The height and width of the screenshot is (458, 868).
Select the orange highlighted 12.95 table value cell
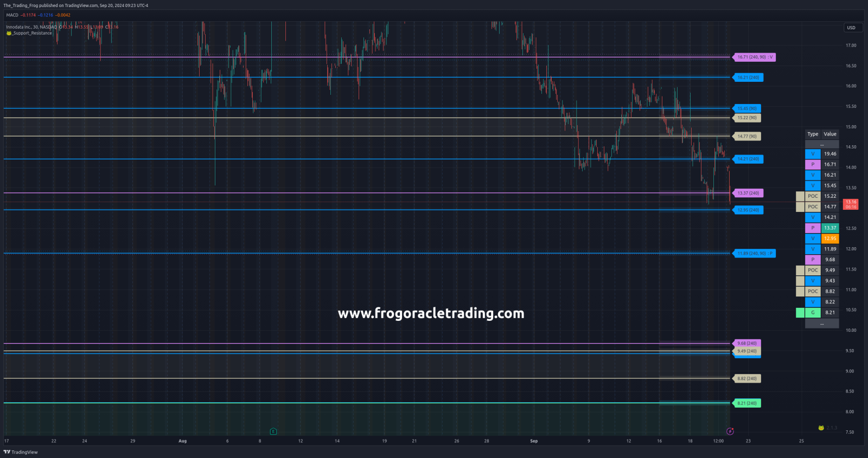click(x=830, y=238)
